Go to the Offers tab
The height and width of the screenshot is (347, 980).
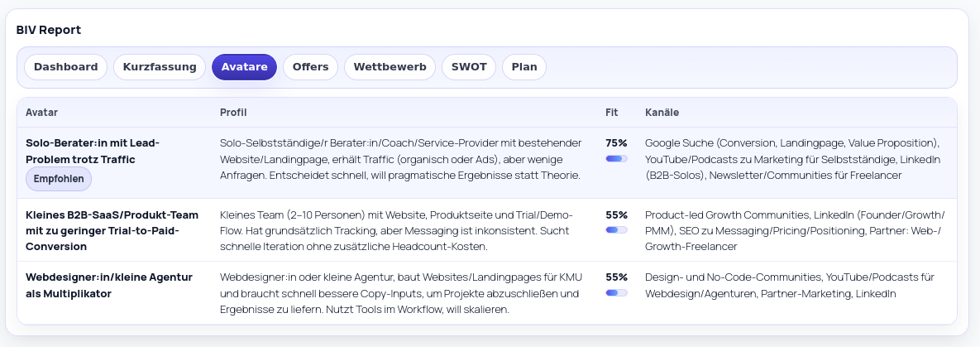310,67
